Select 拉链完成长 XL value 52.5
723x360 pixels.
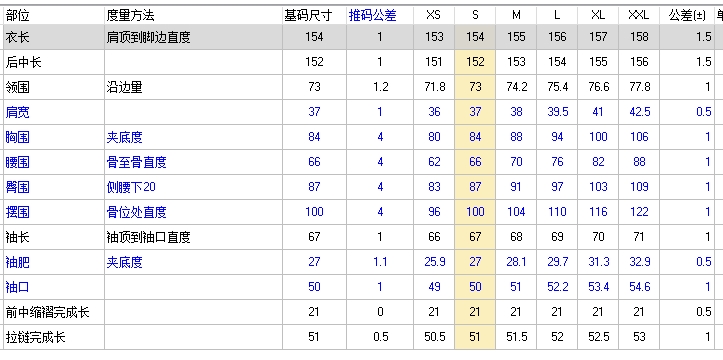[x=598, y=337]
